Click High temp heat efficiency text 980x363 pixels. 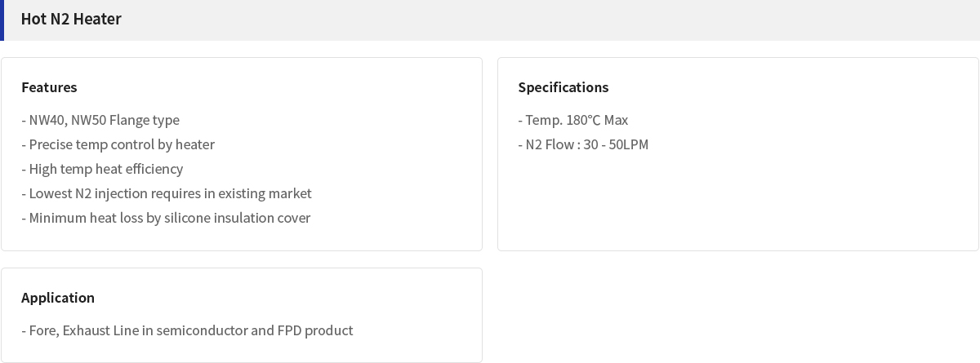point(102,169)
